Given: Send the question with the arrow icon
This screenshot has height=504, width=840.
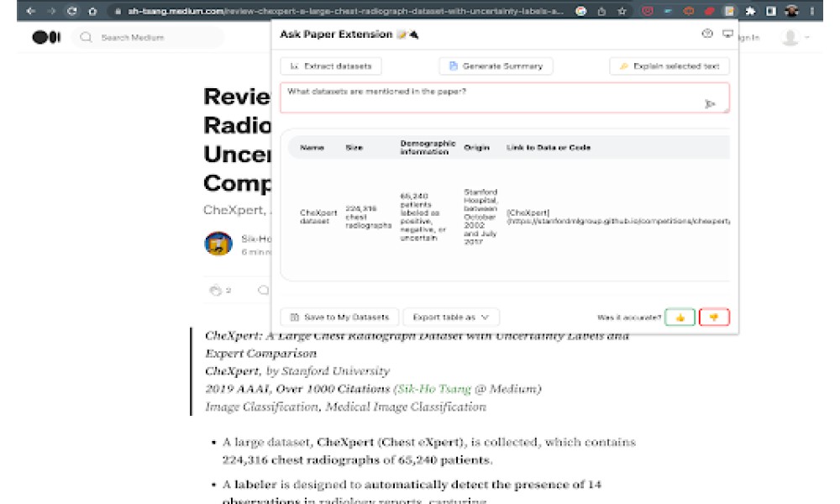Looking at the screenshot, I should (x=710, y=104).
